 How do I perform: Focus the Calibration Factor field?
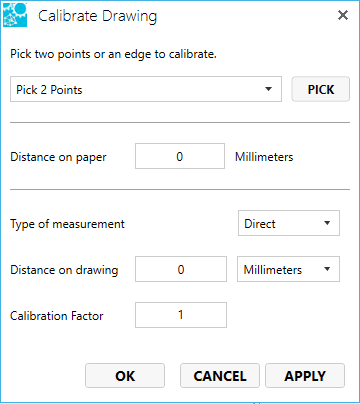tap(181, 315)
